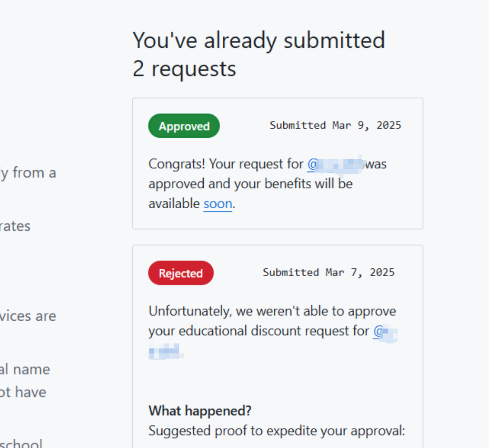Click the partially visible "from a" text on left
This screenshot has width=489, height=448.
click(28, 173)
